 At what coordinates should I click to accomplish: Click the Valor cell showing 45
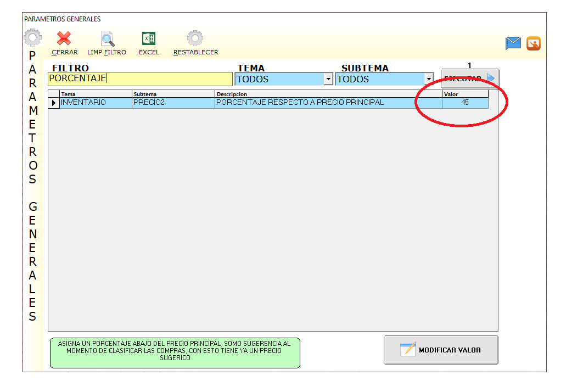click(x=464, y=103)
